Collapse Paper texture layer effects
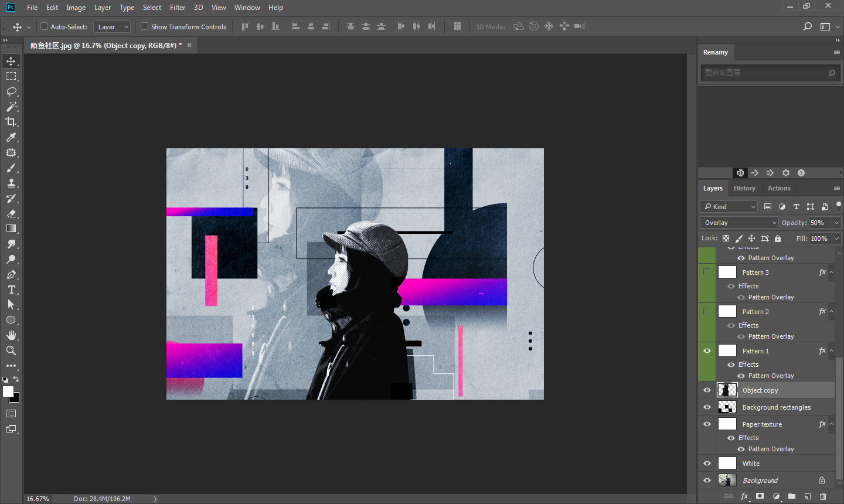Viewport: 844px width, 504px height. point(831,424)
